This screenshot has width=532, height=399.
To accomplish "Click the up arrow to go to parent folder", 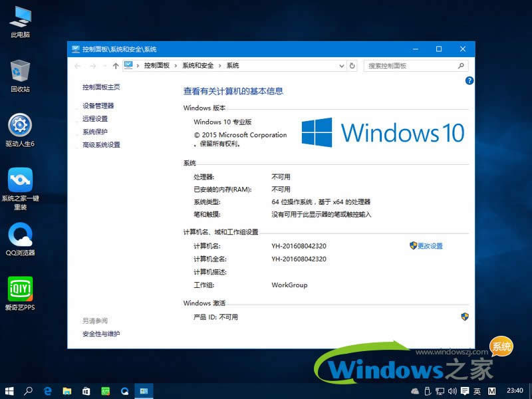I will click(116, 66).
